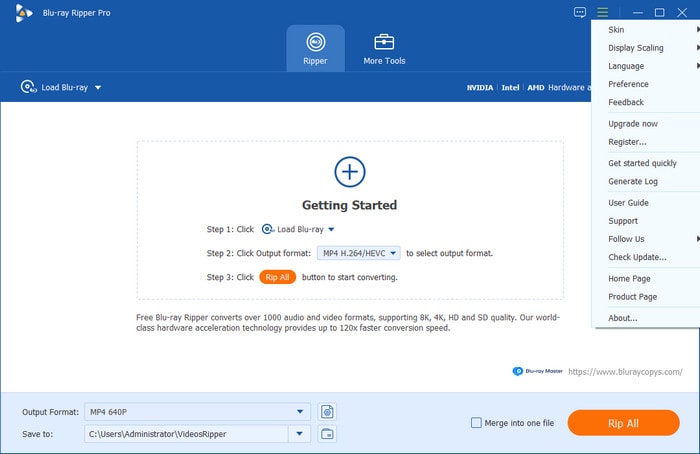Screen dimensions: 700x454
Task: Select Preference from the menu
Action: point(628,84)
